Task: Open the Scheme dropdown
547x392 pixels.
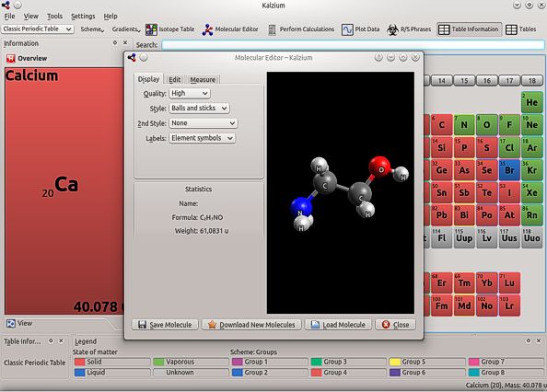Action: pyautogui.click(x=92, y=29)
